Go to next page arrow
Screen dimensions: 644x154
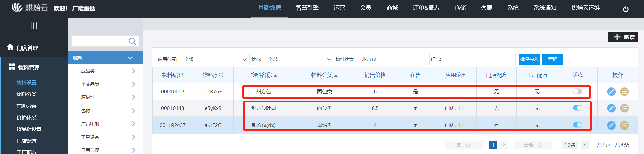tap(504, 145)
